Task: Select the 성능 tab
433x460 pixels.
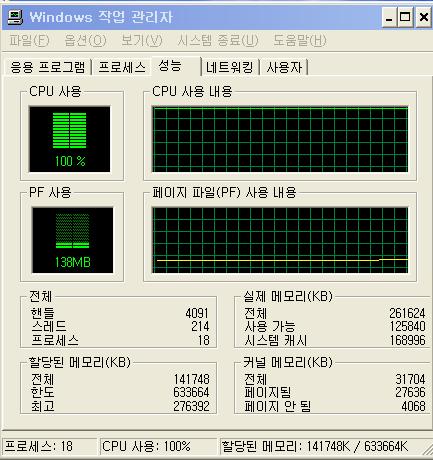Action: pyautogui.click(x=176, y=66)
